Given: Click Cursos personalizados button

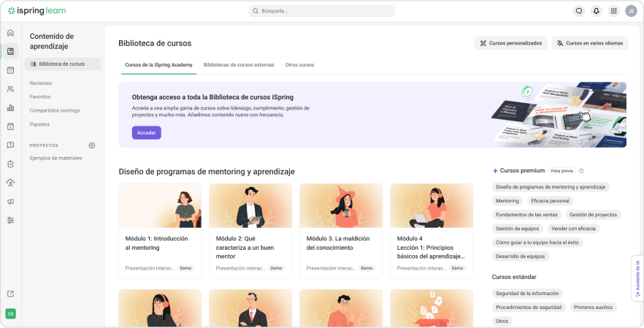Looking at the screenshot, I should tap(511, 43).
